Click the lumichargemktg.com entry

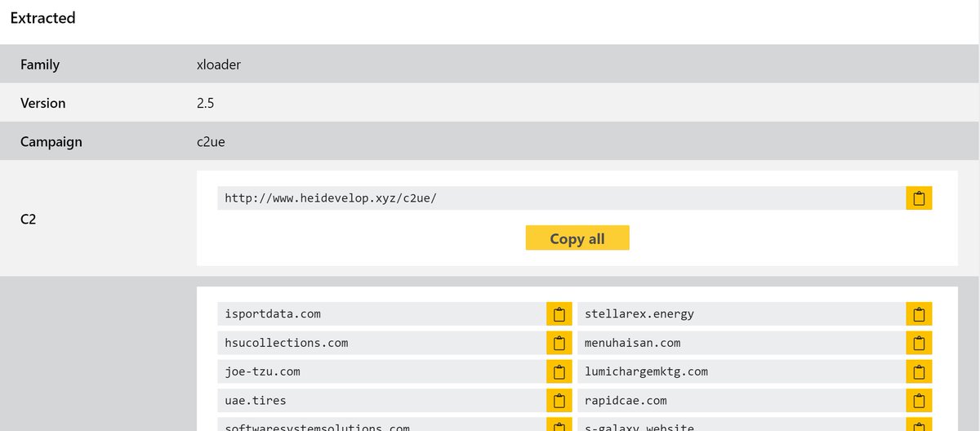(742, 371)
